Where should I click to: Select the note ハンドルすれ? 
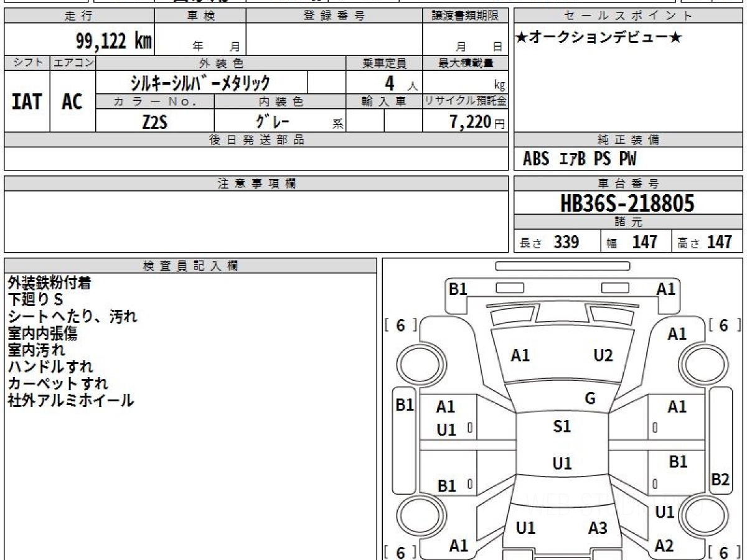pyautogui.click(x=50, y=367)
